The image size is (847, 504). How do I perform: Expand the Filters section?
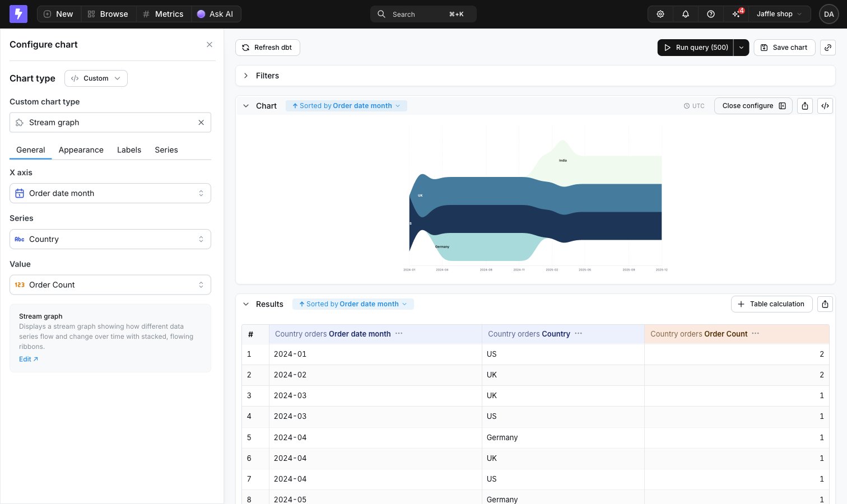[x=246, y=76]
